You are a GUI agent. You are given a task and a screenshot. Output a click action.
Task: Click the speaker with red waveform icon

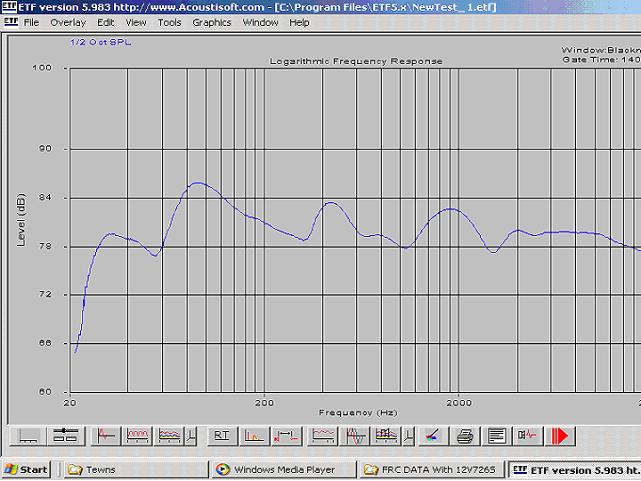coord(527,435)
